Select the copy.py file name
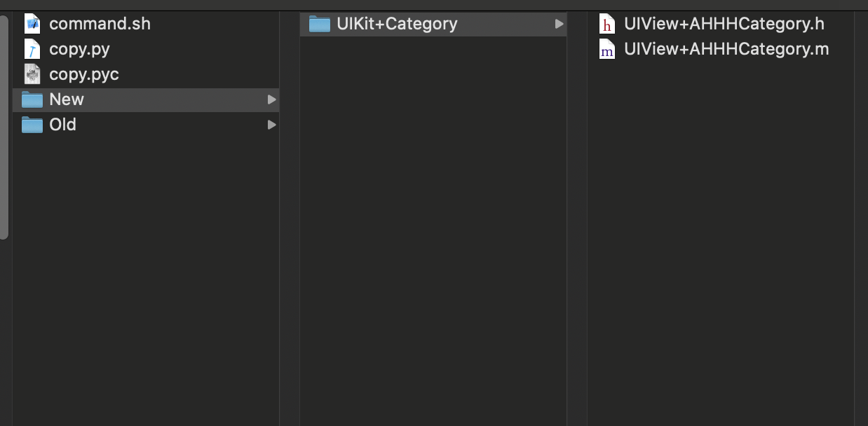This screenshot has height=426, width=868. (79, 49)
